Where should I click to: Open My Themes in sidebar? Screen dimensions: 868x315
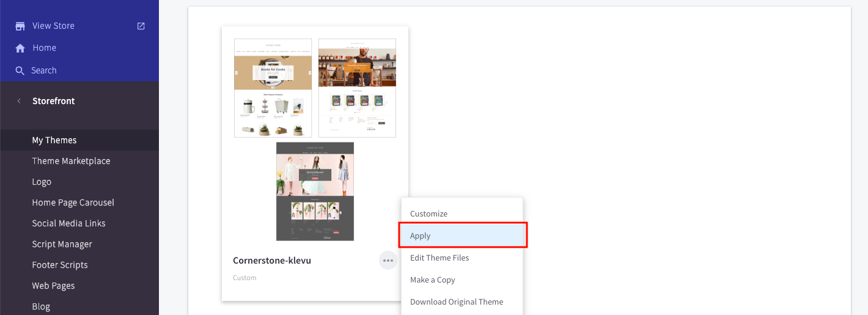pyautogui.click(x=54, y=140)
